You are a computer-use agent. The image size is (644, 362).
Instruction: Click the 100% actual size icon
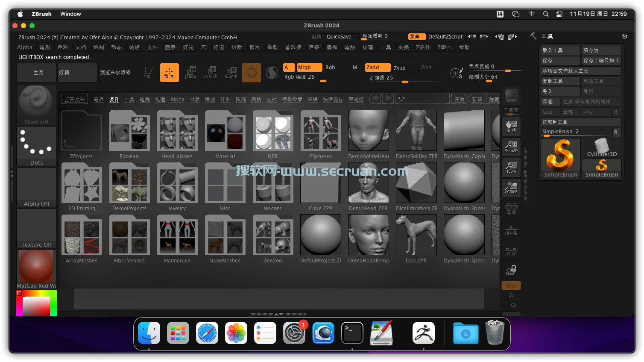point(511,167)
